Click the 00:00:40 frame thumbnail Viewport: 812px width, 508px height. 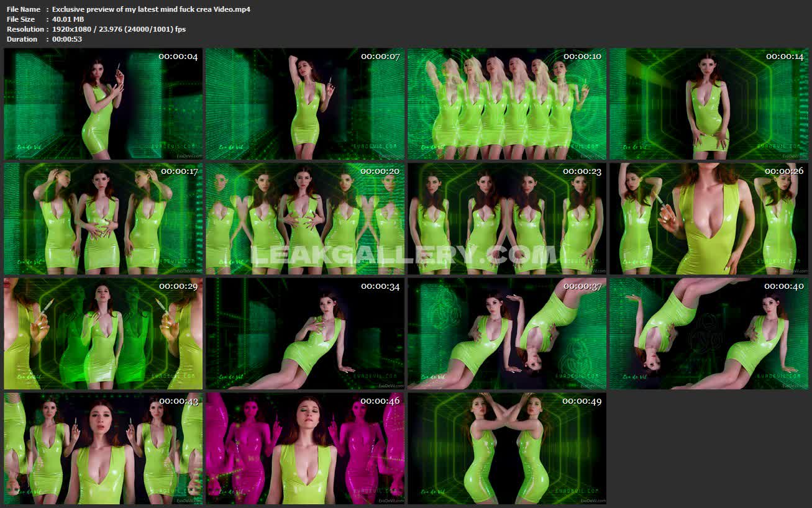click(x=709, y=333)
